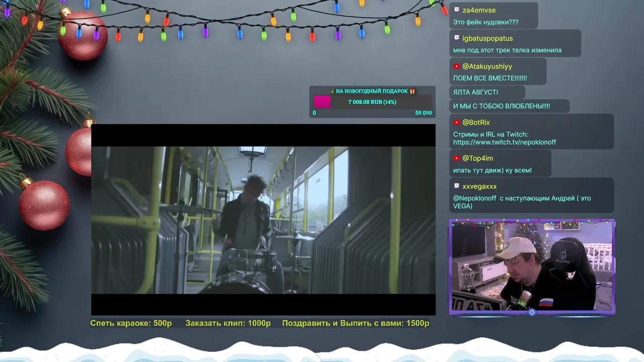
Task: Click the username @Top4im in chat
Action: [x=477, y=158]
